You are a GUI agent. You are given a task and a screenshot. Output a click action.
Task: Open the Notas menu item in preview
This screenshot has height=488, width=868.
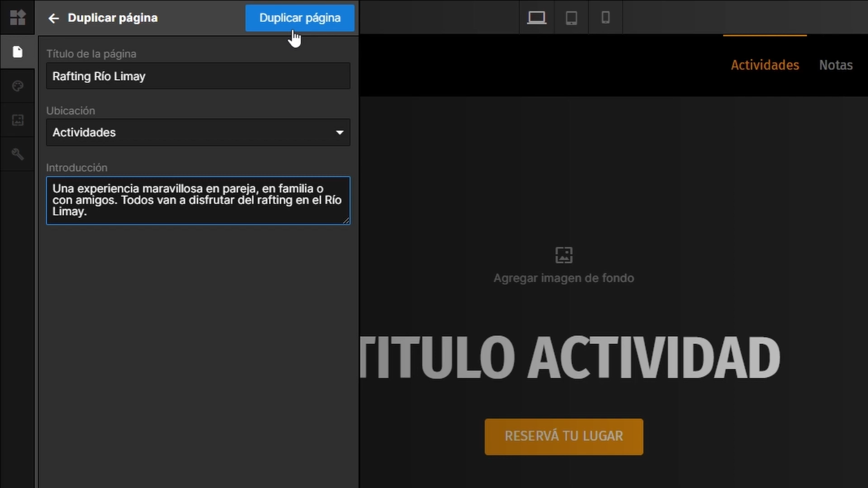[x=836, y=65]
